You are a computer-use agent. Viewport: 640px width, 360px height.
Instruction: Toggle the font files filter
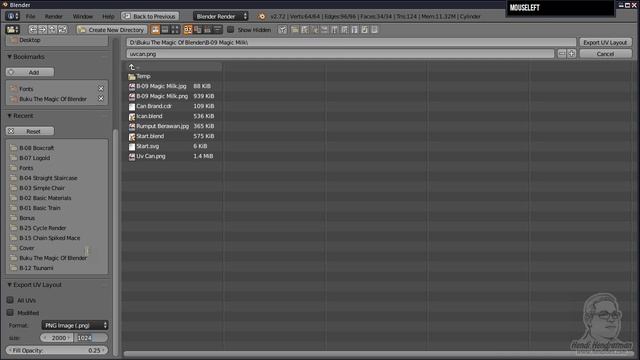[x=354, y=29]
